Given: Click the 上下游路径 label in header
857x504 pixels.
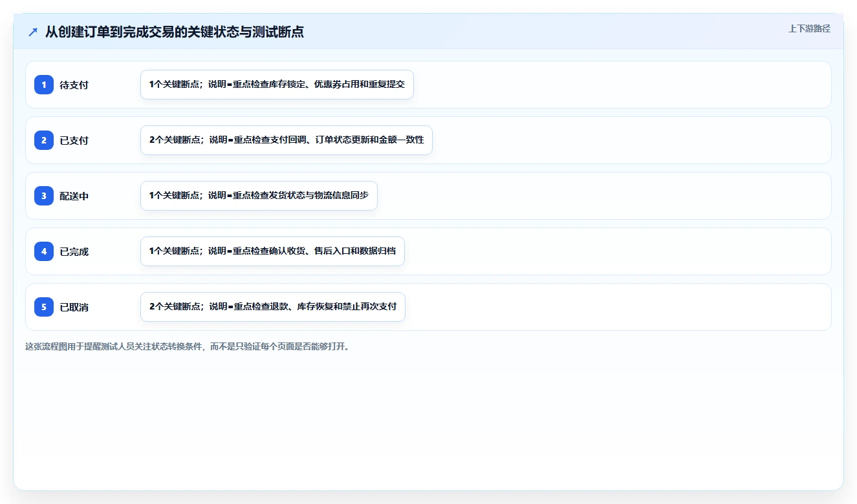Looking at the screenshot, I should tap(809, 28).
